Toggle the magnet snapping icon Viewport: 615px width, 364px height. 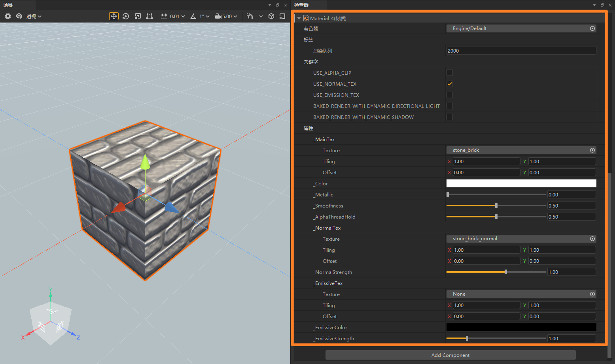pyautogui.click(x=250, y=16)
